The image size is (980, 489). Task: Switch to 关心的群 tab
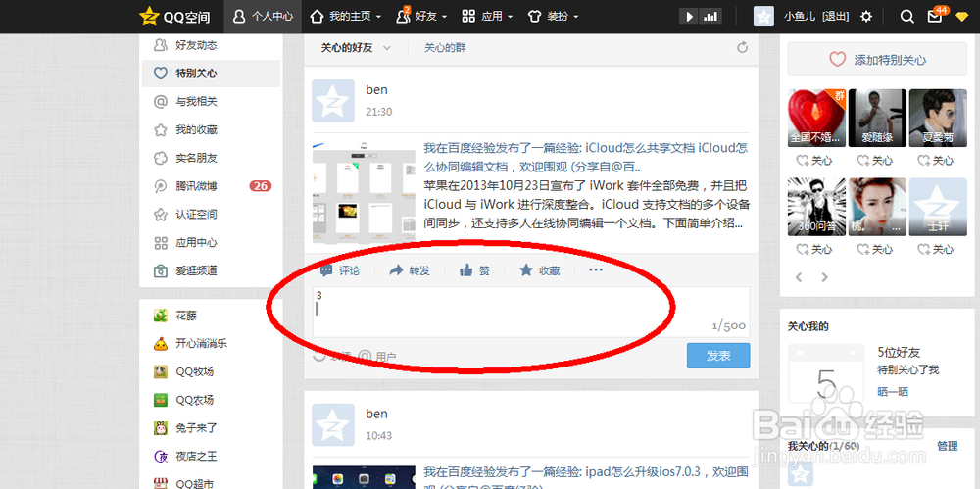(x=445, y=47)
